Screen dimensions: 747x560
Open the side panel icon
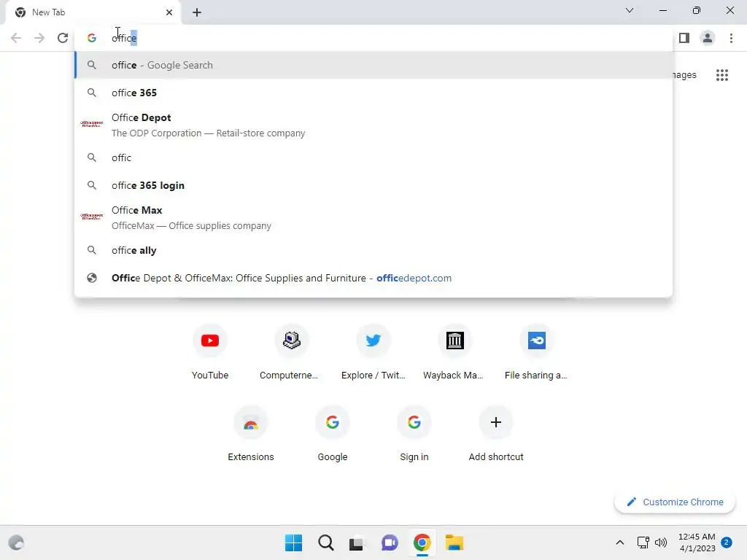tap(684, 38)
